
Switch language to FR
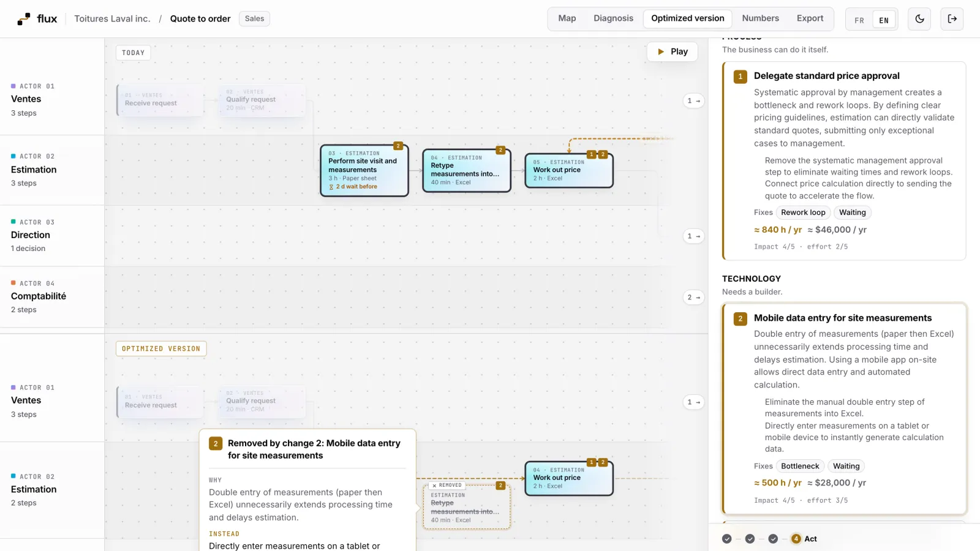[859, 20]
